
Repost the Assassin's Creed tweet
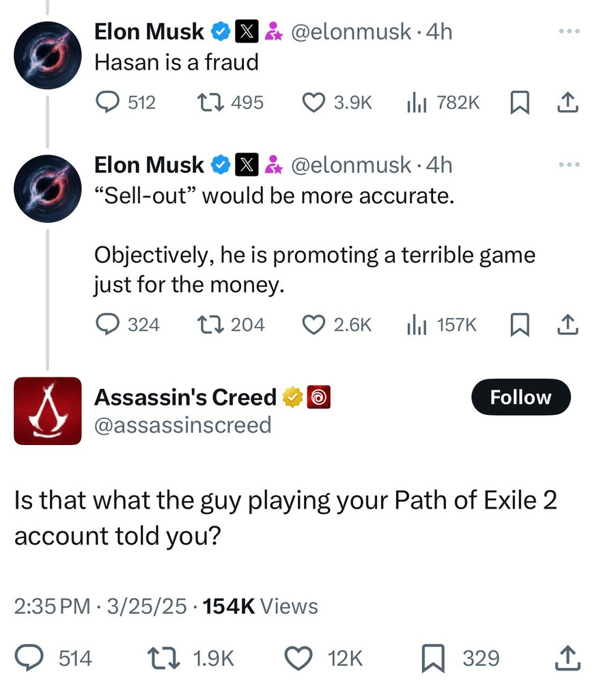163,658
